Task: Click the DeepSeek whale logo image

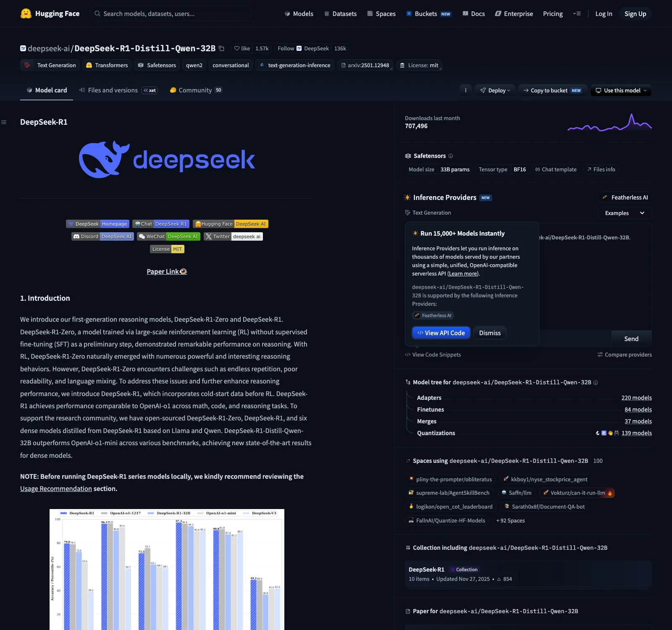Action: (x=167, y=160)
